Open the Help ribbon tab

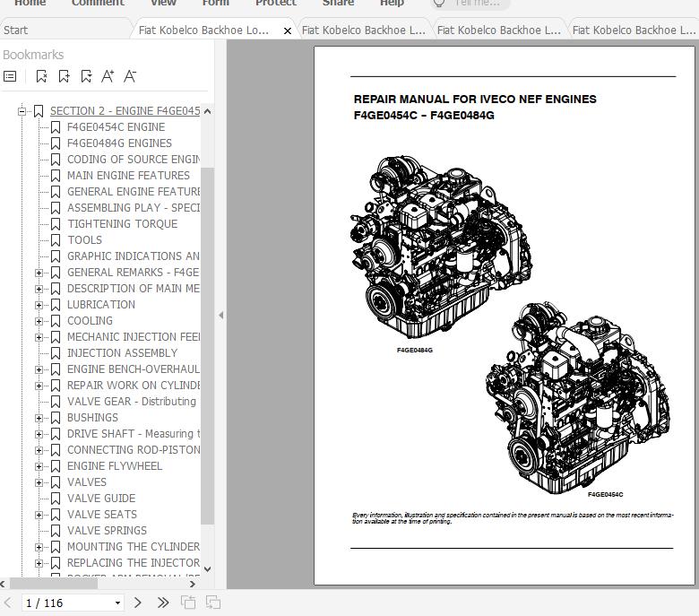point(392,3)
